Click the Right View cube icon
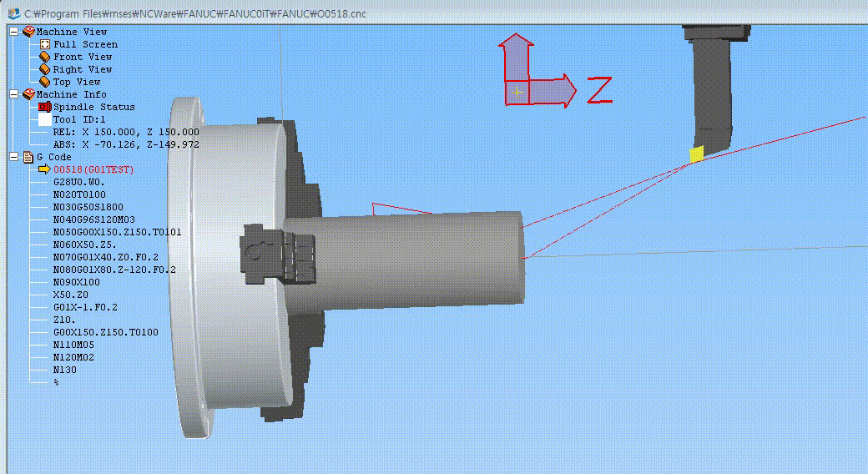 (x=45, y=69)
